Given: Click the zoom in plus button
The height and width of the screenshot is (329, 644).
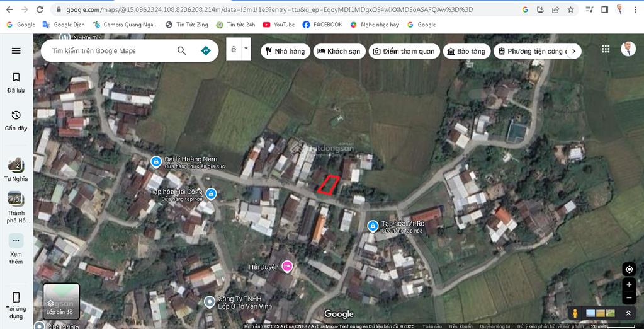Looking at the screenshot, I should [x=628, y=285].
